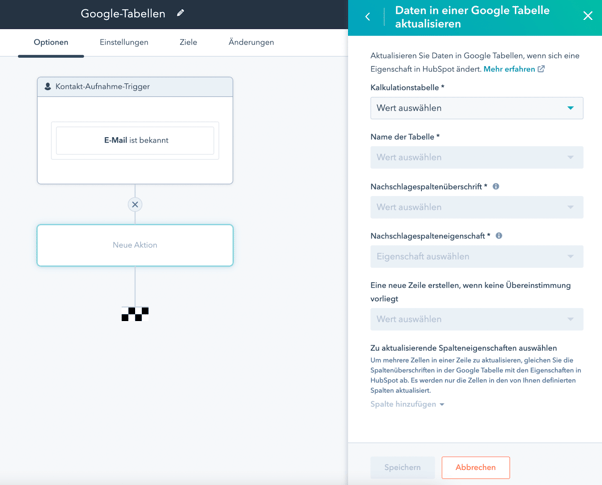602x485 pixels.
Task: Click the info icon beside Nachschlagespalteneigenschaft
Action: coord(499,236)
